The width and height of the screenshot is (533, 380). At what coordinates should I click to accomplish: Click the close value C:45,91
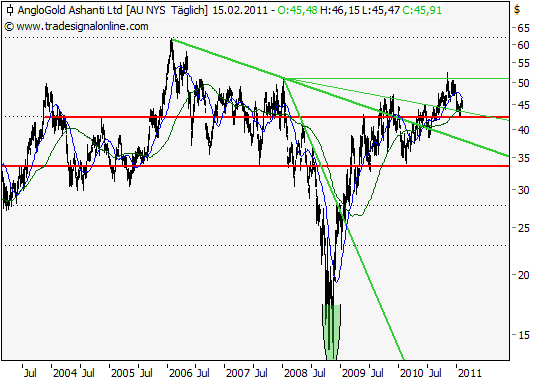click(422, 10)
